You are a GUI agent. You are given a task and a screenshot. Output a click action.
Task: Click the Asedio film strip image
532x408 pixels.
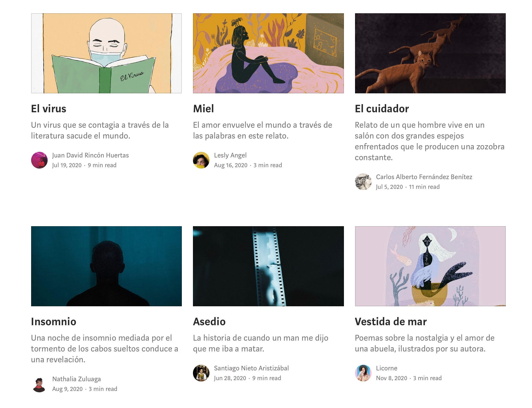pyautogui.click(x=268, y=266)
